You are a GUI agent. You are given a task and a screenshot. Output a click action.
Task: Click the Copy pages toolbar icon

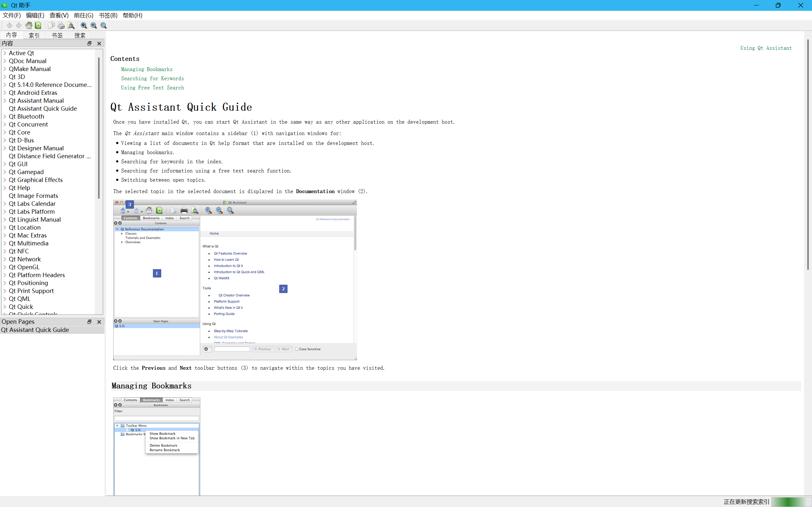click(x=51, y=25)
